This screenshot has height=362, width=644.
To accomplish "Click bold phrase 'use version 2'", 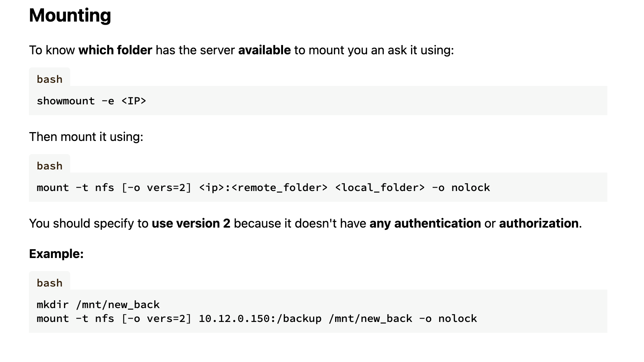I will point(191,223).
